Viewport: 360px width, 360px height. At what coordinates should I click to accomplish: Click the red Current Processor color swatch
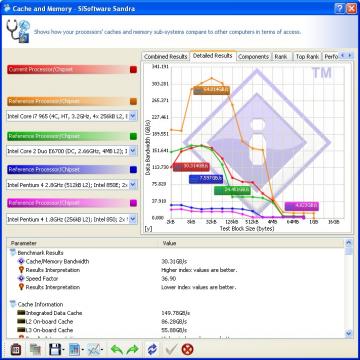coord(133,69)
